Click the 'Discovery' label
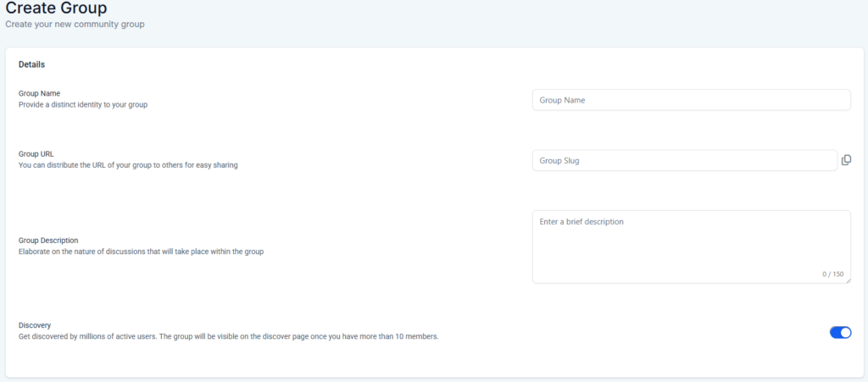Image resolution: width=868 pixels, height=382 pixels. click(x=34, y=325)
